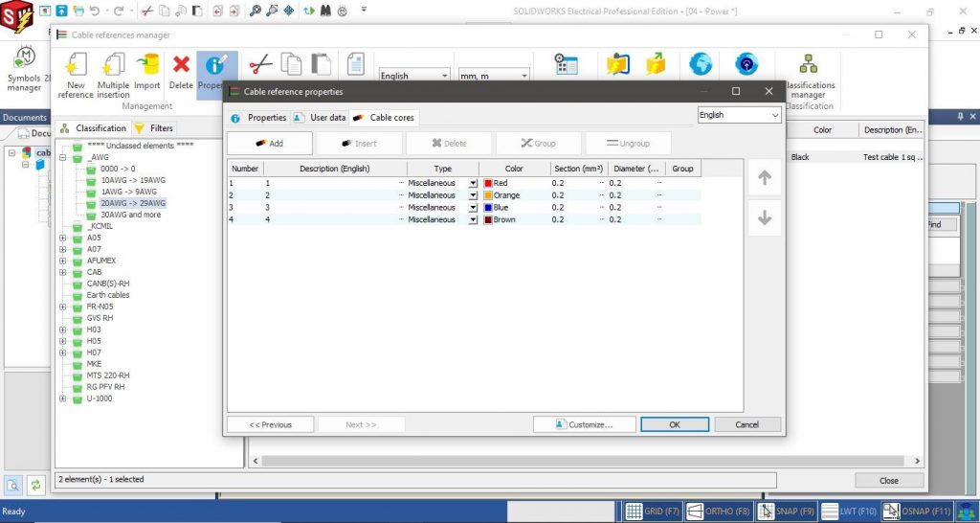Click the << Previous button
This screenshot has height=523, width=980.
point(270,424)
